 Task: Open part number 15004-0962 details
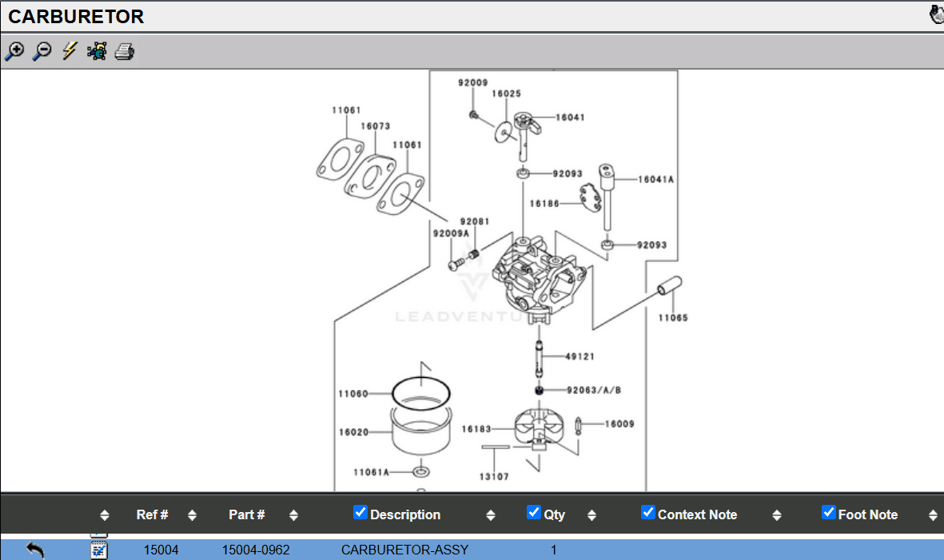click(x=253, y=550)
